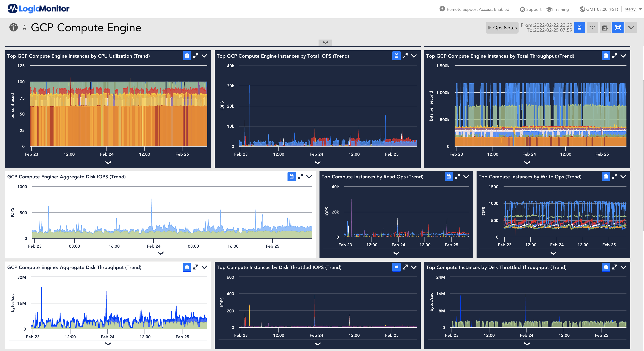Expand Disk Throttled IOPS widget to full view

(x=405, y=267)
